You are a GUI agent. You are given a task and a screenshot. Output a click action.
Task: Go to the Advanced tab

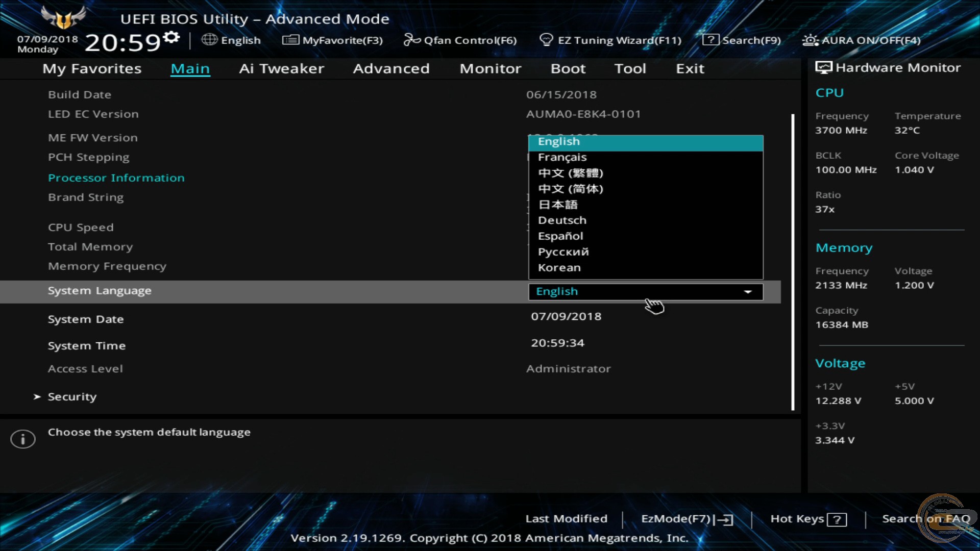(391, 69)
